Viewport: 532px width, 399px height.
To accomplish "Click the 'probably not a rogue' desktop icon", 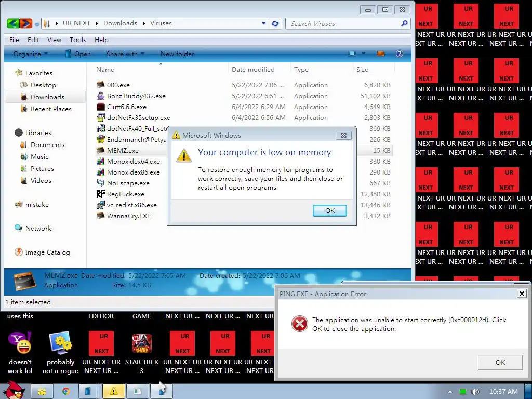I will 60,343.
